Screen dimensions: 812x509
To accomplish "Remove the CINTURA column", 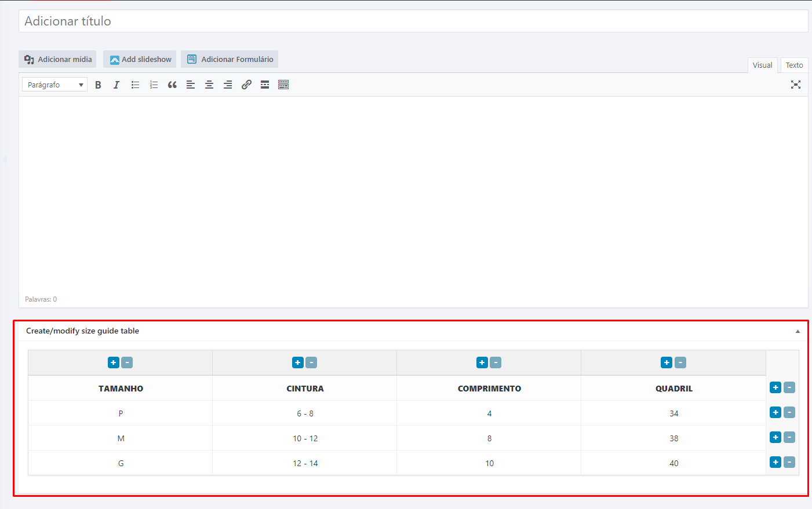I will pyautogui.click(x=311, y=362).
